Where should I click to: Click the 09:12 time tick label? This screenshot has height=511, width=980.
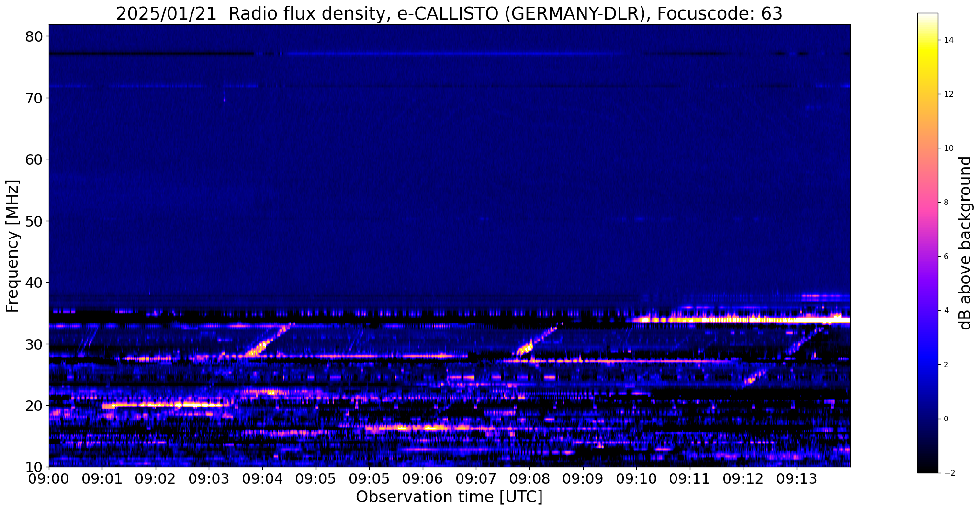pyautogui.click(x=743, y=479)
